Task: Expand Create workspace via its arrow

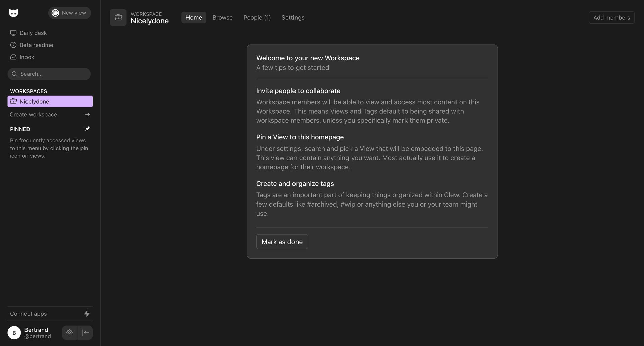Action: [x=87, y=114]
